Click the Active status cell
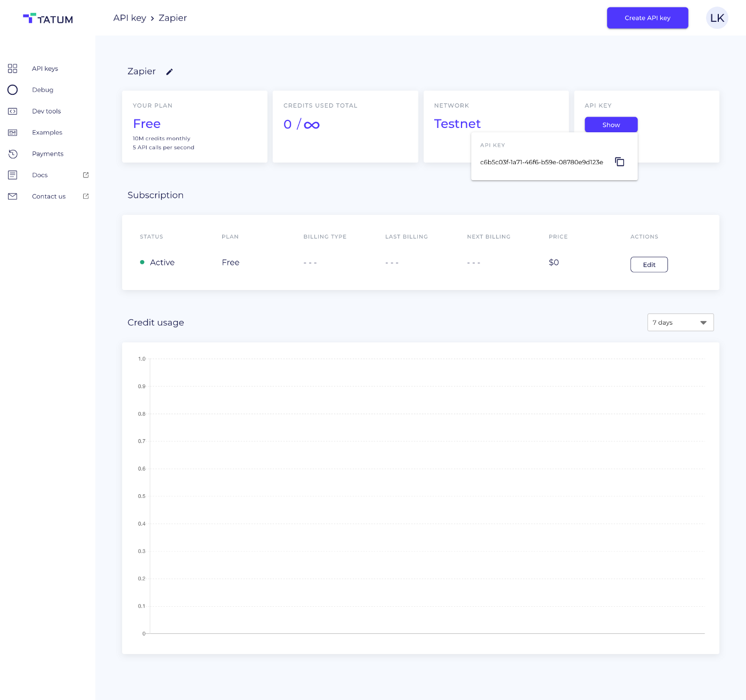The width and height of the screenshot is (746, 700). coord(157,262)
